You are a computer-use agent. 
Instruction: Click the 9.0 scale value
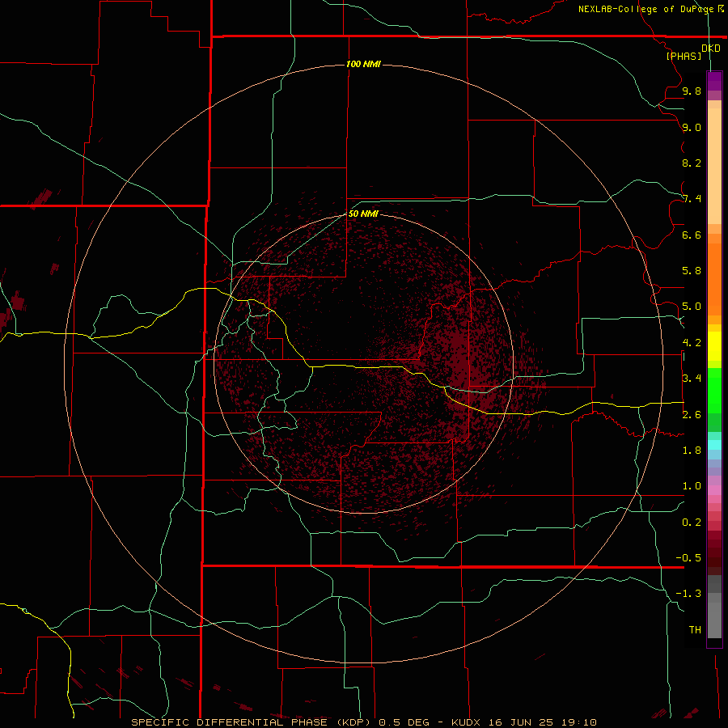(x=692, y=127)
